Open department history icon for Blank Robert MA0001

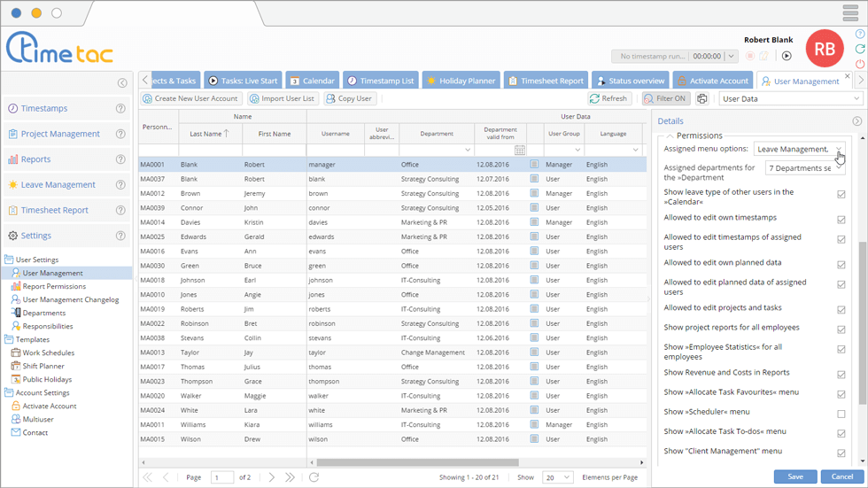pyautogui.click(x=534, y=165)
